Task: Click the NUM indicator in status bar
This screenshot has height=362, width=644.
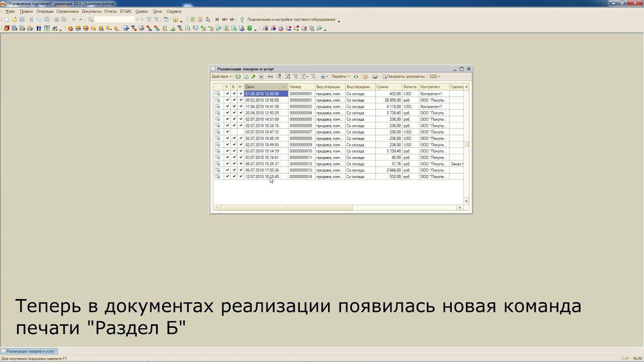Action: coord(637,358)
